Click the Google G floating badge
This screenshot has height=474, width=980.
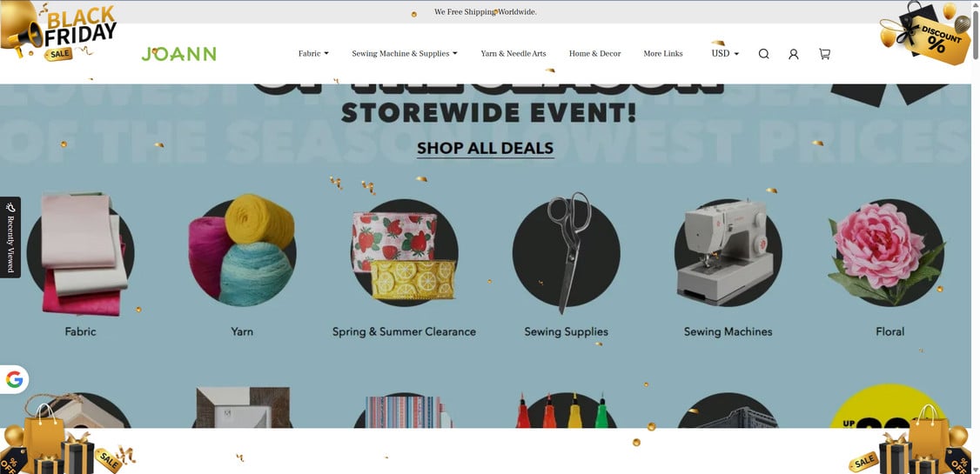[x=14, y=379]
